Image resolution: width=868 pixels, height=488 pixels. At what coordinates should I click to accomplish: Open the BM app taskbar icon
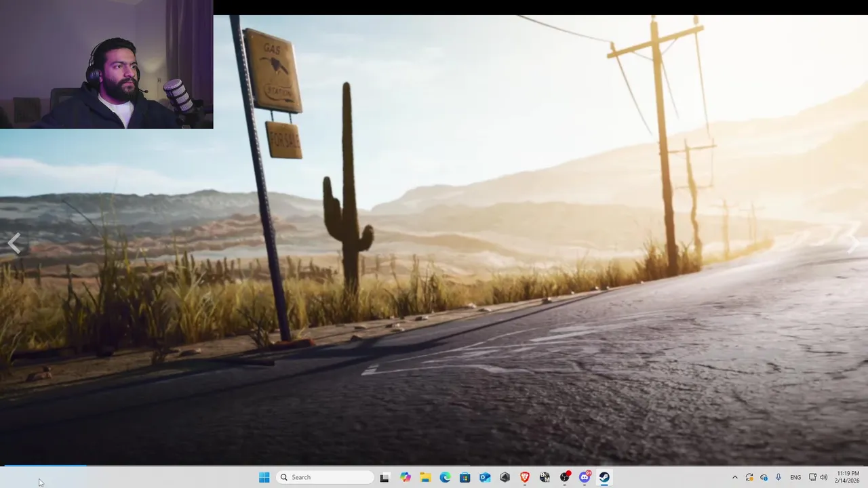pyautogui.click(x=545, y=477)
